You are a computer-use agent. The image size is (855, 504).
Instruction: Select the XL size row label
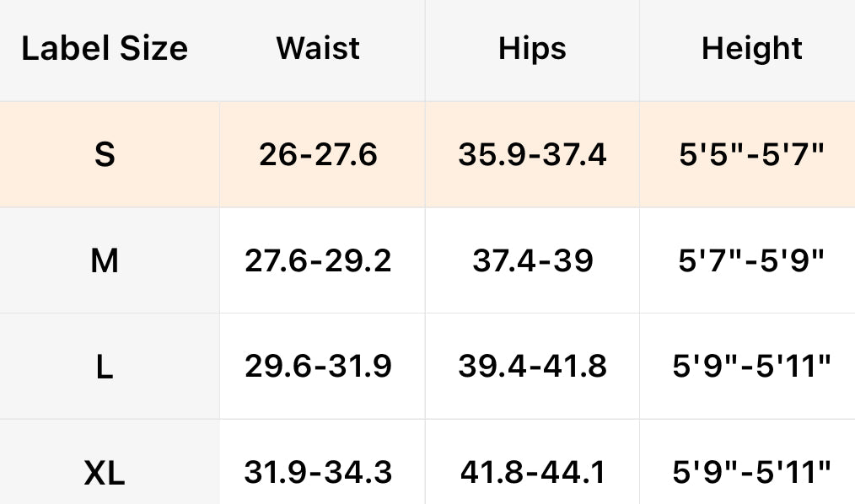(x=105, y=473)
